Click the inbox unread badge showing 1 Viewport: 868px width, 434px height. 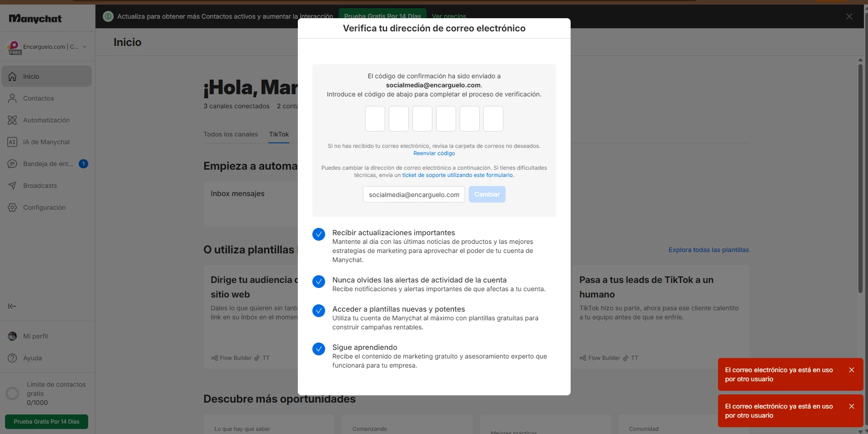coord(83,164)
